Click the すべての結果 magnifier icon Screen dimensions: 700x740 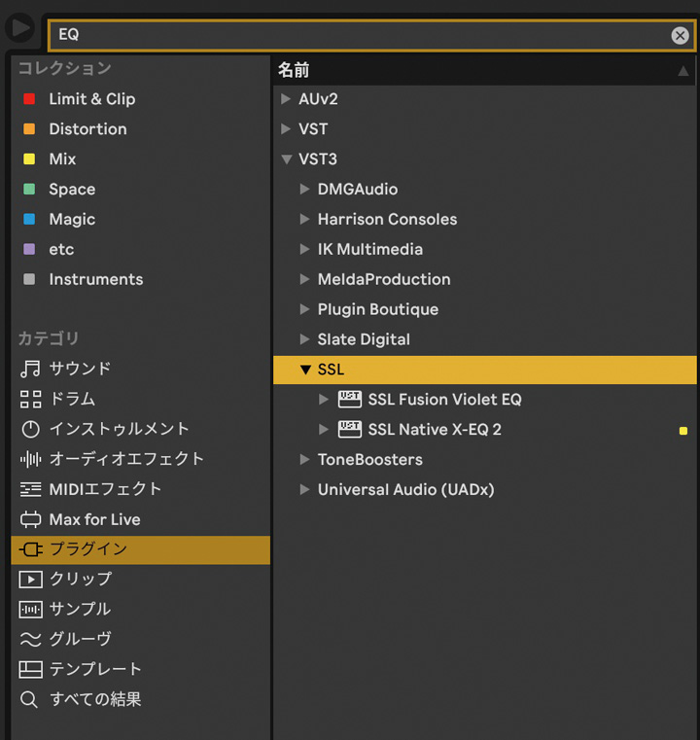coord(29,700)
